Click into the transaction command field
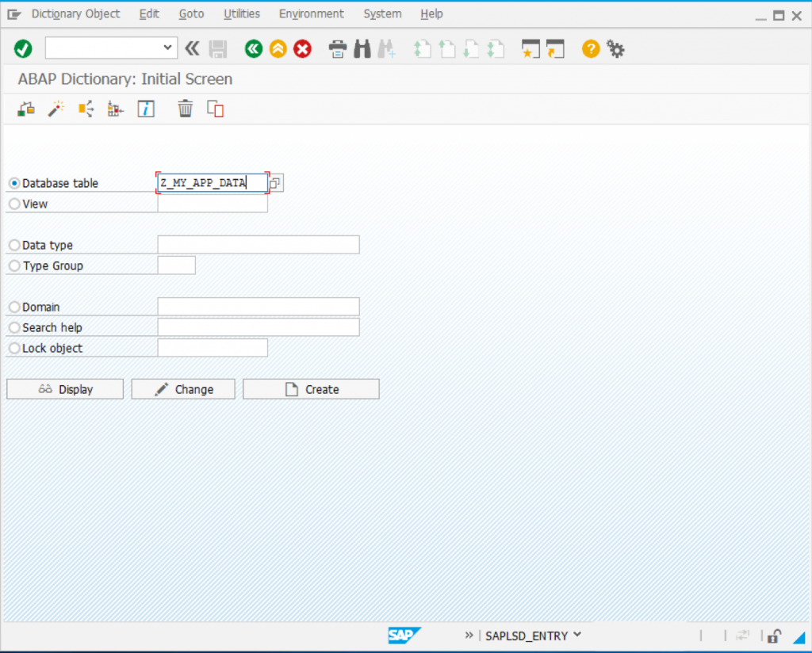The image size is (812, 653). pyautogui.click(x=104, y=48)
